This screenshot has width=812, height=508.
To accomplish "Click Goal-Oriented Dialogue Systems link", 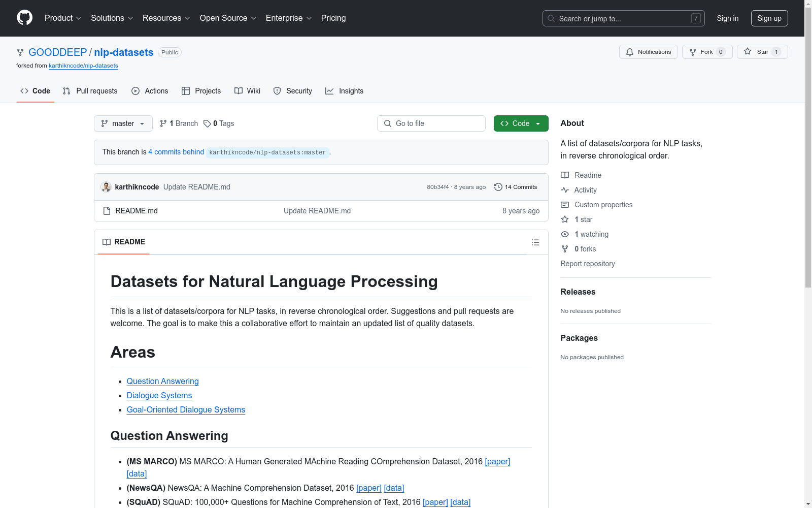I will 186,410.
